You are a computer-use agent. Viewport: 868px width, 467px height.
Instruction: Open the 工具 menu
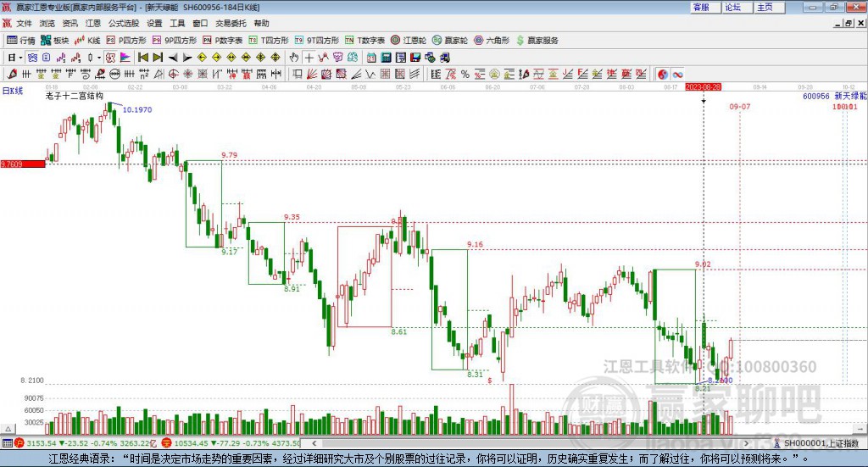coord(177,23)
